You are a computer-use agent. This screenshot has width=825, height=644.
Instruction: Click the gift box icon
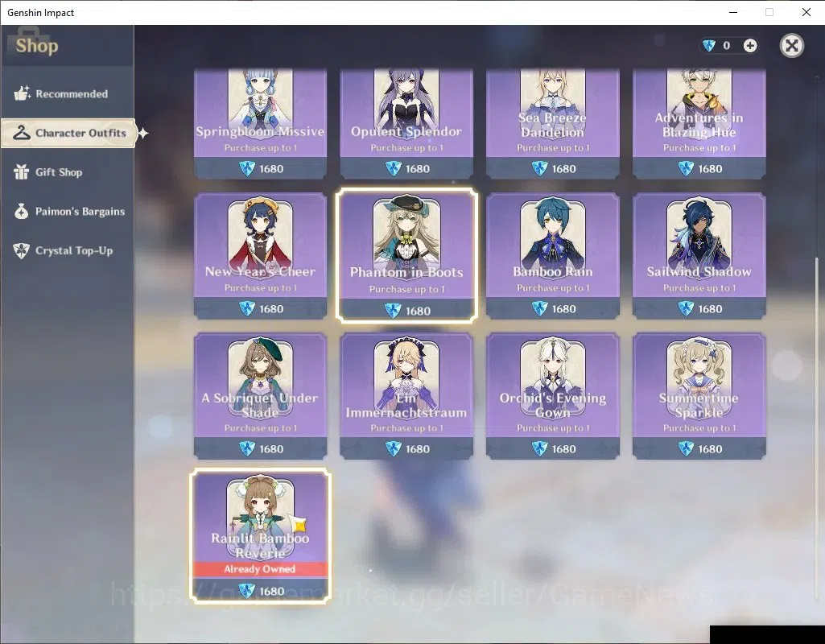(21, 172)
